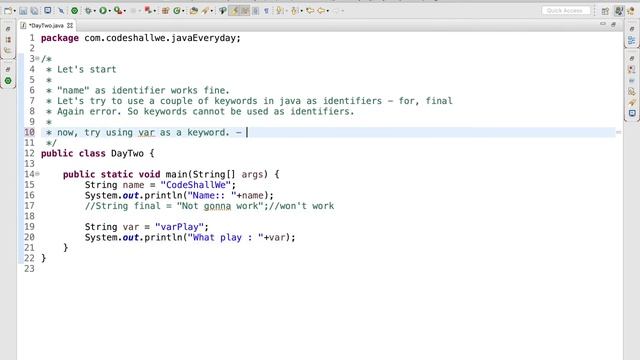Open the Back history dropdown arrow
This screenshot has height=360, width=640.
pos(328,11)
